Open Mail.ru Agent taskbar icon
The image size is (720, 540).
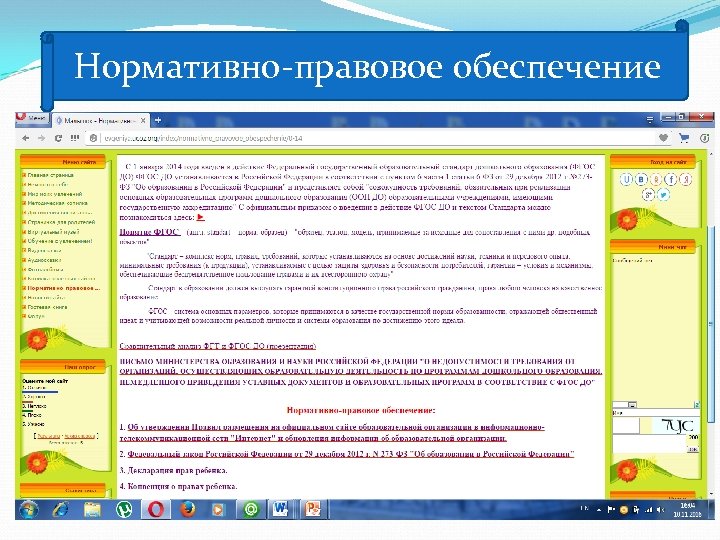pyautogui.click(x=251, y=509)
